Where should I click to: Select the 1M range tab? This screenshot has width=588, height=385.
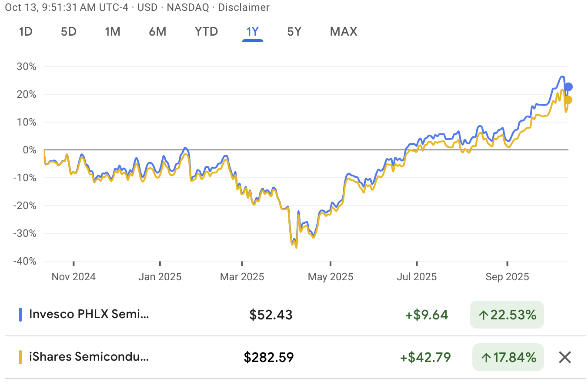click(113, 32)
